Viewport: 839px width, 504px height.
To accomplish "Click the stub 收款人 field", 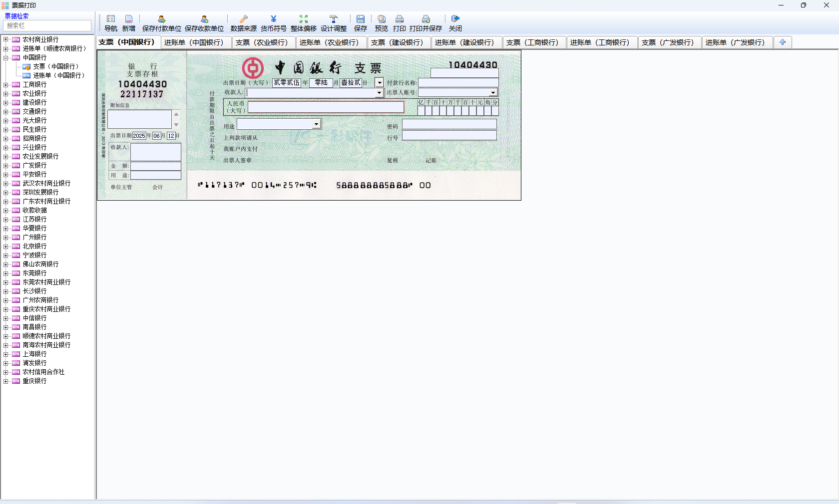I will [155, 152].
